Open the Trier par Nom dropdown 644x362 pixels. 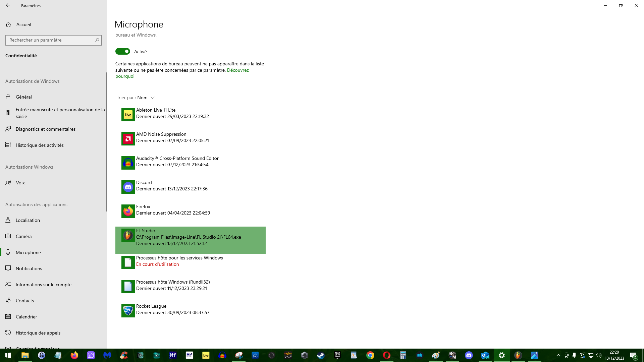[x=146, y=98]
